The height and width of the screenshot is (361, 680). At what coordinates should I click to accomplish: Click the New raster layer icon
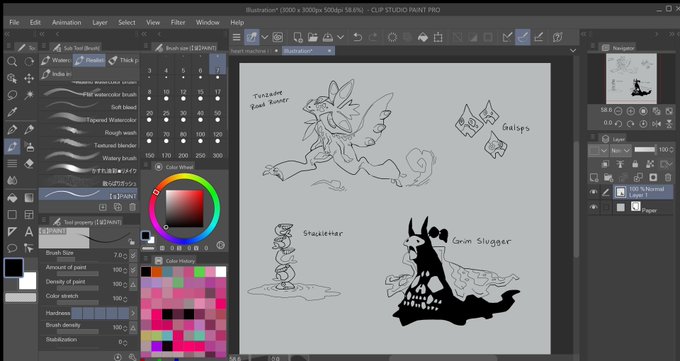tap(594, 177)
